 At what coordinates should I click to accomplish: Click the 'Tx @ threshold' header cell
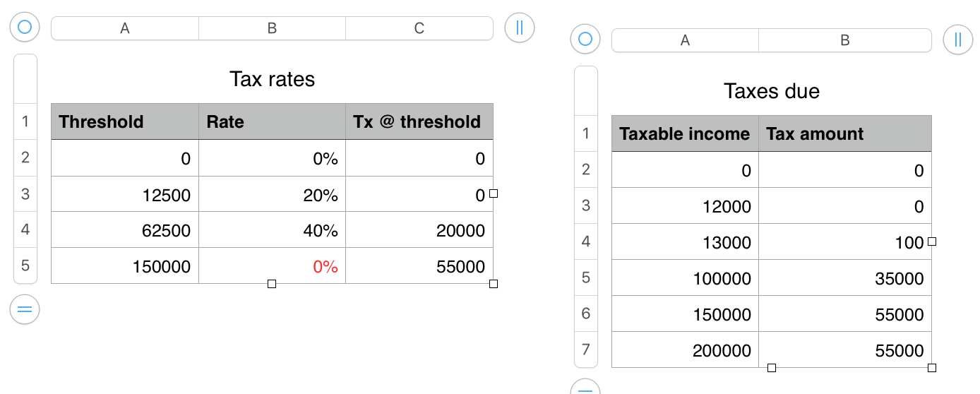pyautogui.click(x=419, y=121)
